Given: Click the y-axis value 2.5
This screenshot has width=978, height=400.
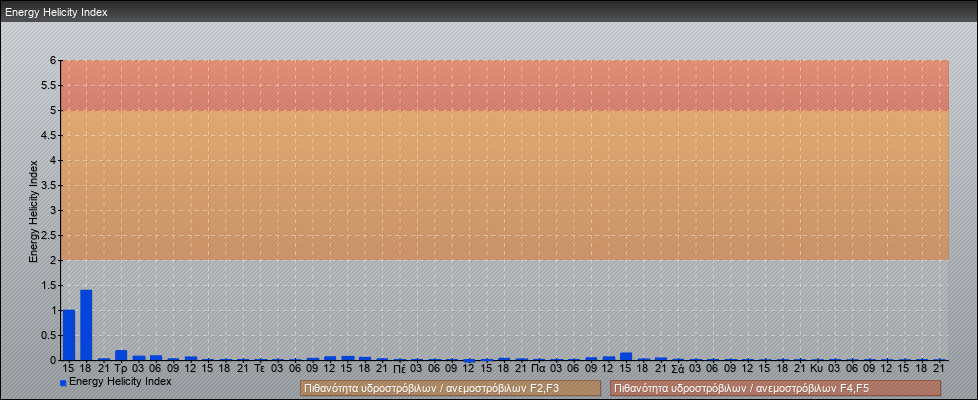Looking at the screenshot, I should (x=49, y=235).
